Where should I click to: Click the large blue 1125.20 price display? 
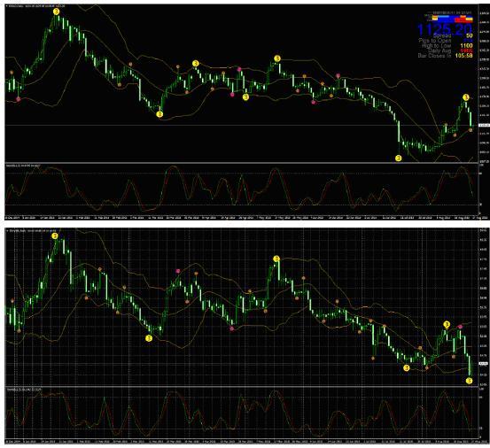445,29
